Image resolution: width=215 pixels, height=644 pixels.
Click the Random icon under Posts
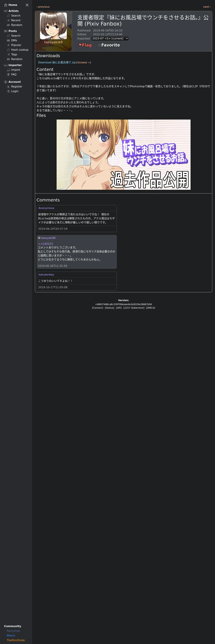9,59
